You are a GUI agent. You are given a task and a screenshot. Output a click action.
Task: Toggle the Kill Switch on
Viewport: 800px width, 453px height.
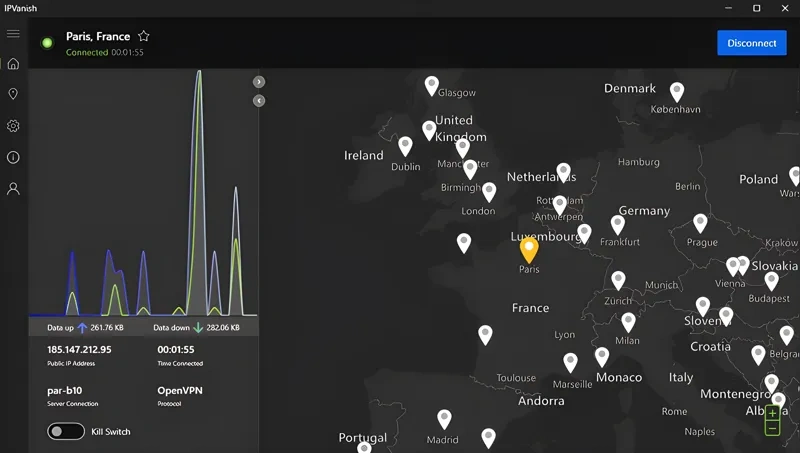(66, 431)
